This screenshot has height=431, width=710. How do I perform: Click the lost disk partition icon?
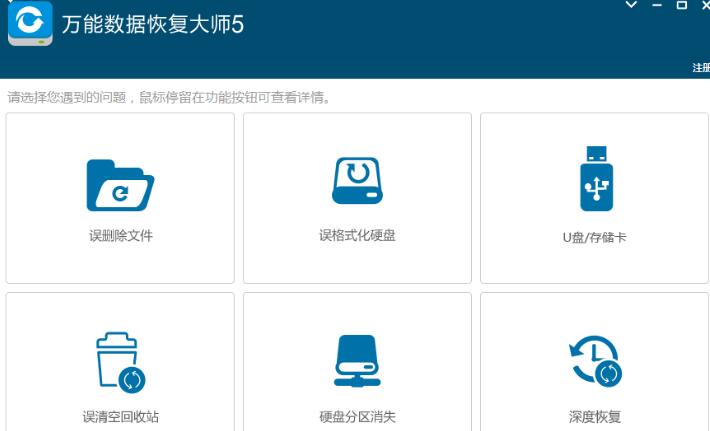tap(357, 361)
